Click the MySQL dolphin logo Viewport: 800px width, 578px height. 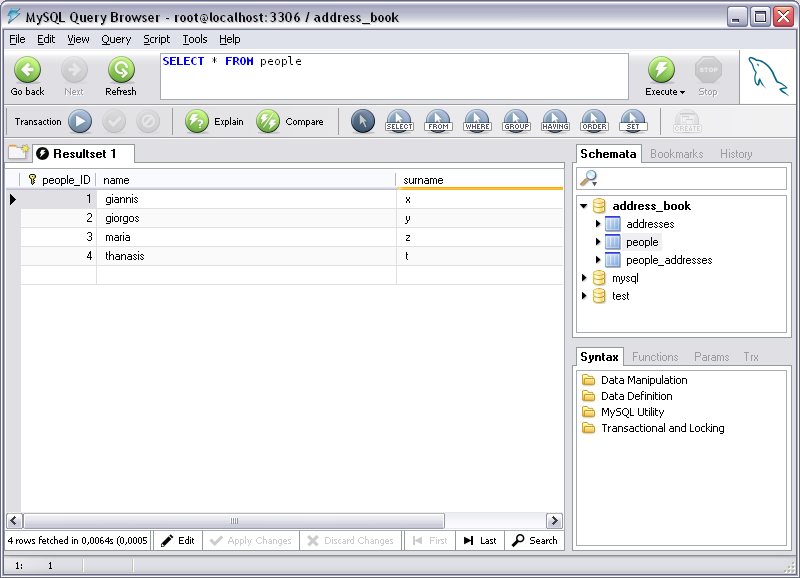click(x=768, y=77)
